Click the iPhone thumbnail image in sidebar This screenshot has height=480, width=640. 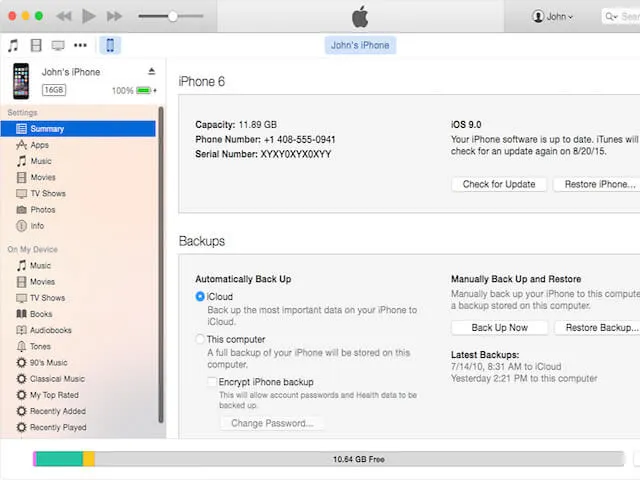coord(21,81)
